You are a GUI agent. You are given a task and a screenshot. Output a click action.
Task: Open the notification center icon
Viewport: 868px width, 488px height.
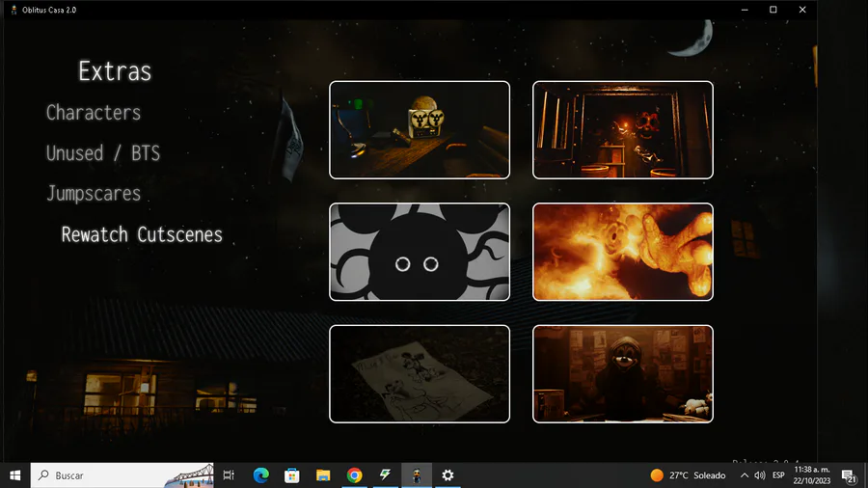coord(849,475)
